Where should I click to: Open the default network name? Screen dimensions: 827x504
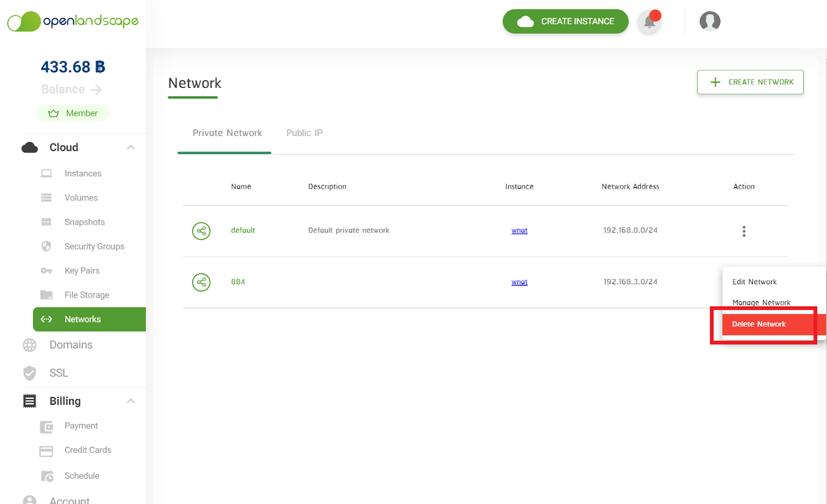click(243, 231)
